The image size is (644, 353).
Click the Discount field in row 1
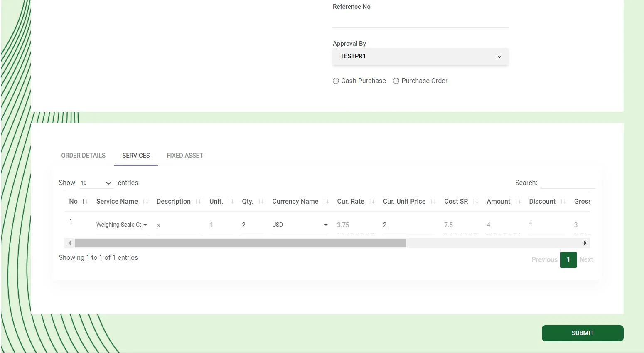pyautogui.click(x=547, y=225)
